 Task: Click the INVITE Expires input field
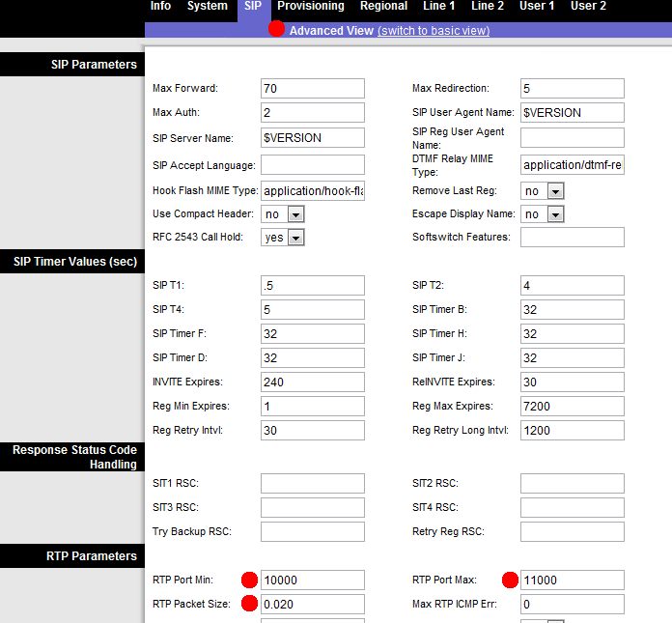[x=313, y=382]
